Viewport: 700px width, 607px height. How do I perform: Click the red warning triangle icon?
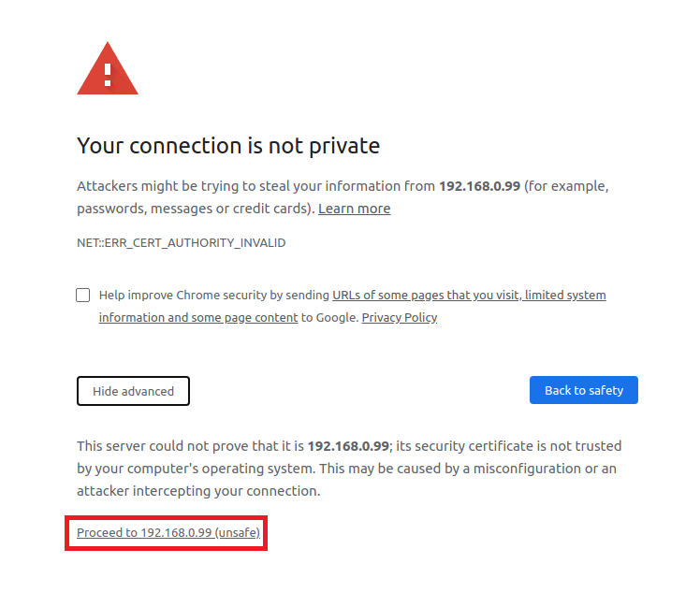(108, 70)
